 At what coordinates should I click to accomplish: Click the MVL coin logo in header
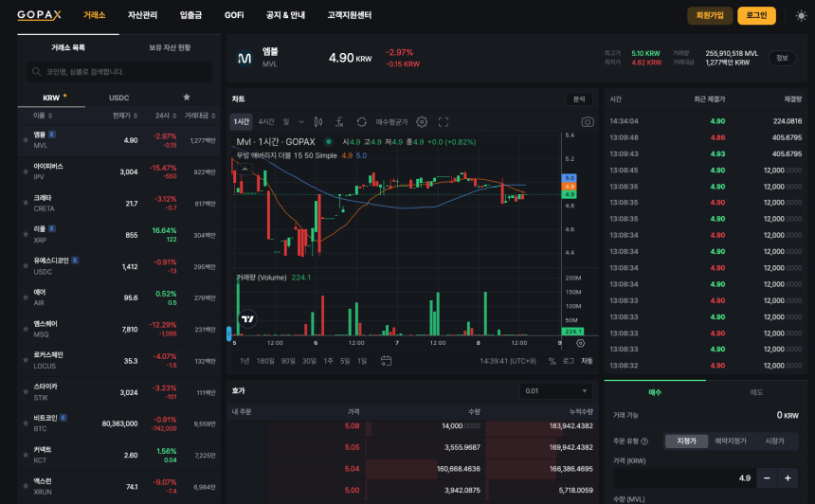(x=244, y=58)
